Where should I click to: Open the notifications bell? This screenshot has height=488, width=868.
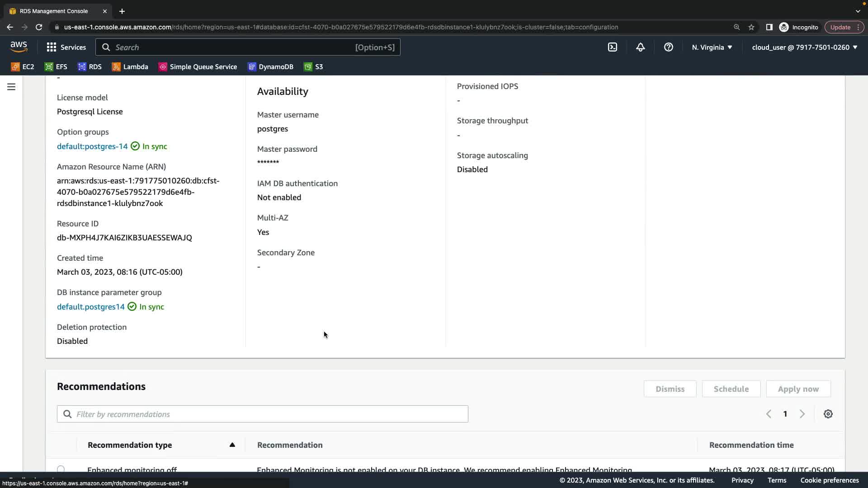point(640,47)
